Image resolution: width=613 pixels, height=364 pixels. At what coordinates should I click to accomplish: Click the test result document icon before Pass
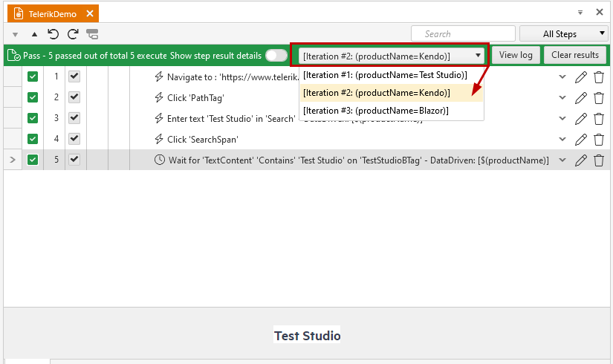[13, 56]
